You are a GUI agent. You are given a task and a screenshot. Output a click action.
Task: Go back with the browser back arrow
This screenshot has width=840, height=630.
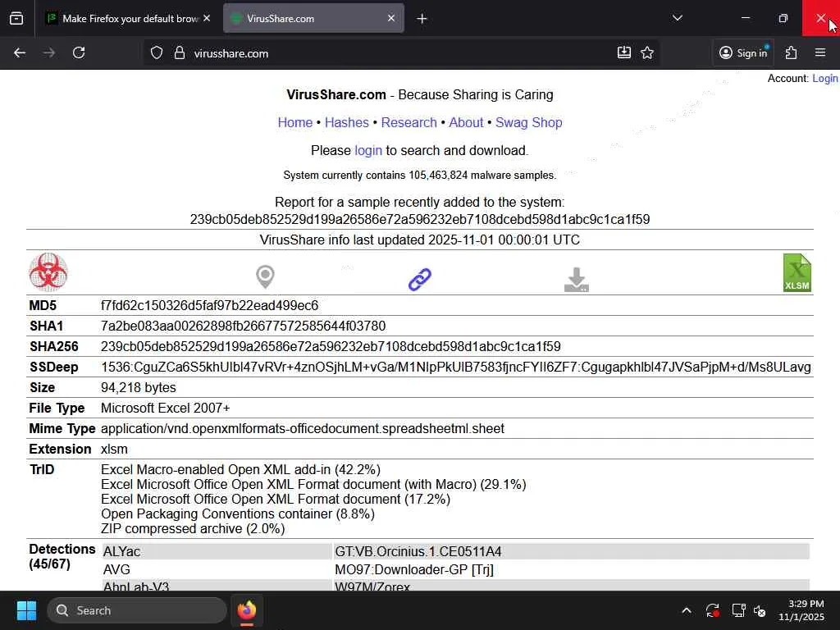(x=20, y=52)
